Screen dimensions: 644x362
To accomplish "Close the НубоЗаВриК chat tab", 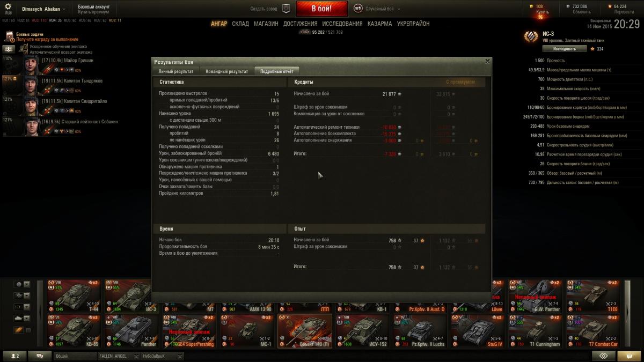I will click(181, 356).
